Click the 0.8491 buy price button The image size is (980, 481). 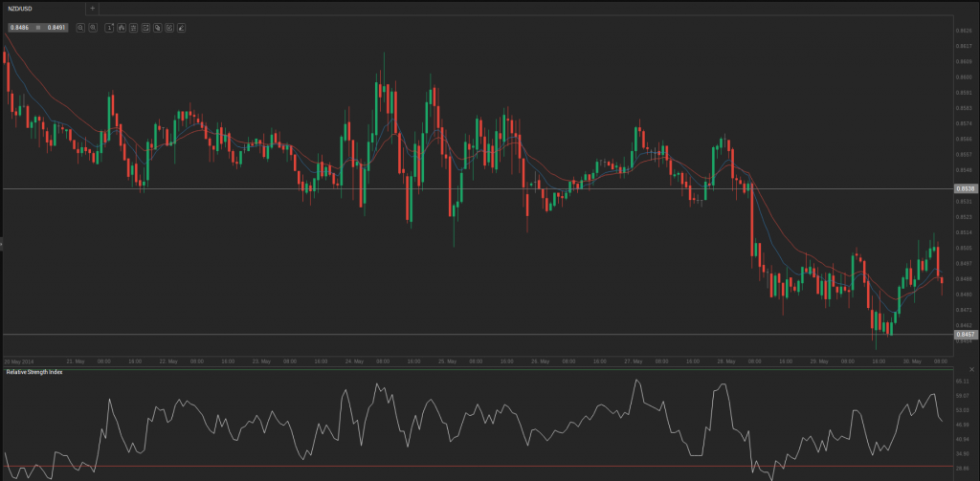(x=56, y=28)
